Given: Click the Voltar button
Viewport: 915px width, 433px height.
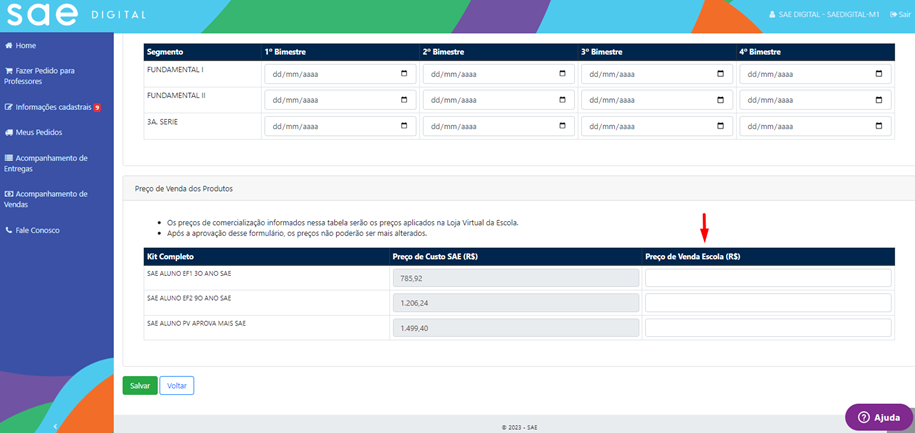Looking at the screenshot, I should pos(177,386).
